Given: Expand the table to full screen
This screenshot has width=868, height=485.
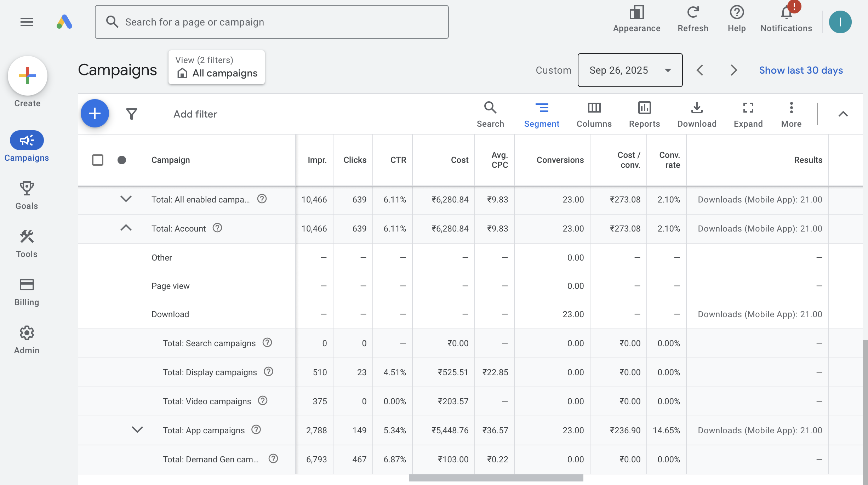Looking at the screenshot, I should 748,114.
